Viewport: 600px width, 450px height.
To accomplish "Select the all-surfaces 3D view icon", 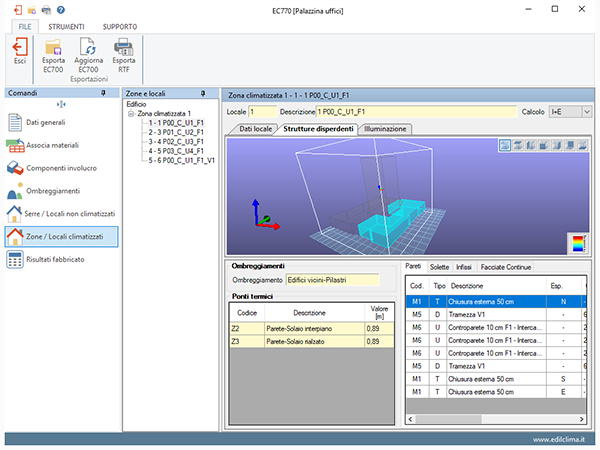I will 505,145.
